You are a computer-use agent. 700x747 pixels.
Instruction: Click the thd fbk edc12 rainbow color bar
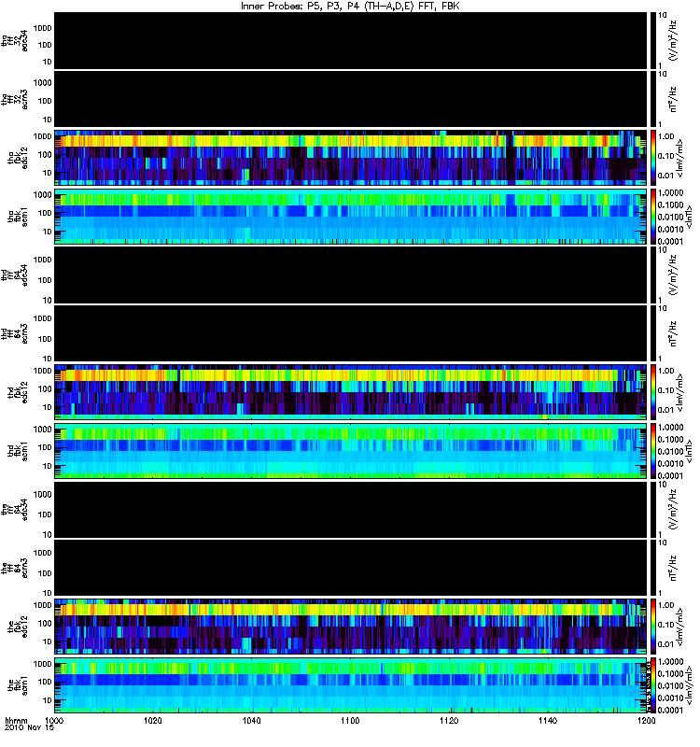(x=653, y=391)
